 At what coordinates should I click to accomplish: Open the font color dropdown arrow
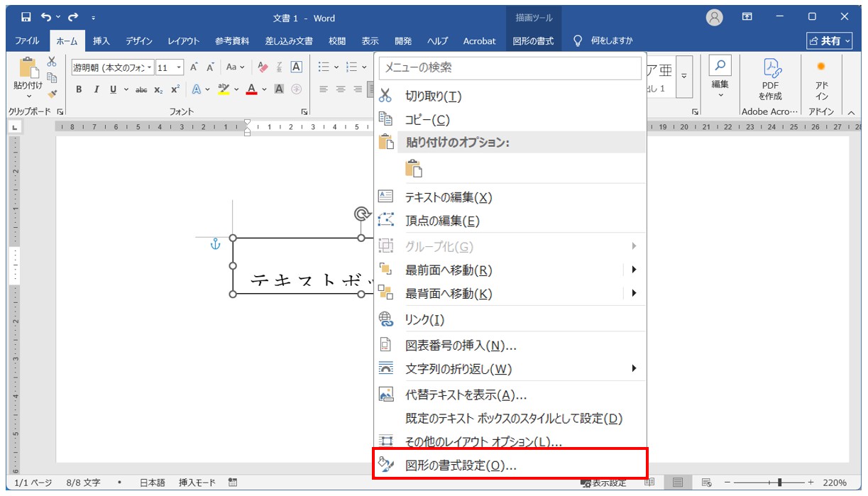(x=264, y=89)
